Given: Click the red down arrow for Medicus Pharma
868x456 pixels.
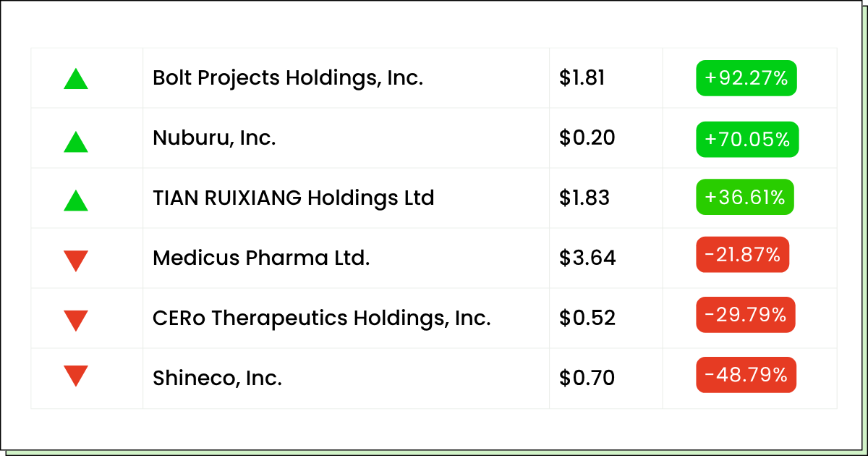Looking at the screenshot, I should tap(76, 261).
